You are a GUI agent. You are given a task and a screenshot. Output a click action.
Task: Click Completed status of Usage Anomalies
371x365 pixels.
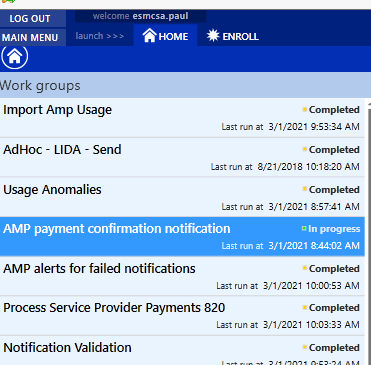[x=334, y=190]
